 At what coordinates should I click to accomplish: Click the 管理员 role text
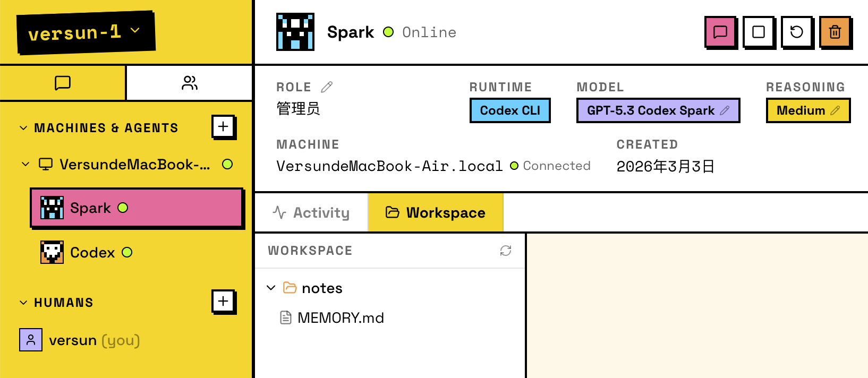click(298, 109)
